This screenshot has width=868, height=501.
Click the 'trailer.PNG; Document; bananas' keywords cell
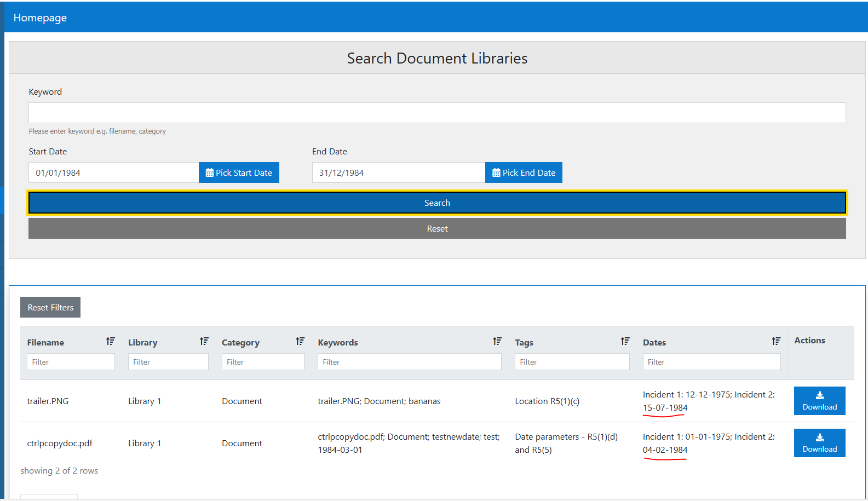[379, 401]
